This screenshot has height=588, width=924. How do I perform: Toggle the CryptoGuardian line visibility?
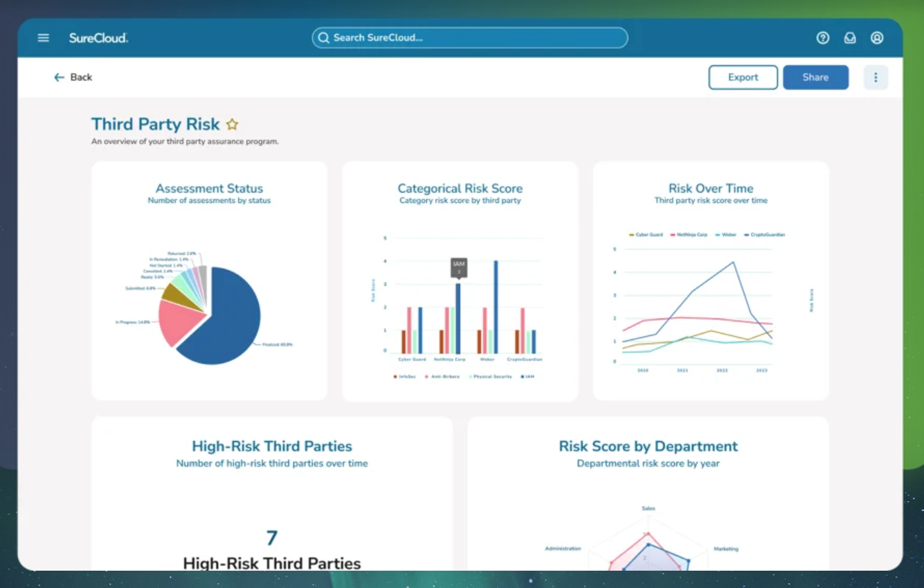tap(765, 235)
